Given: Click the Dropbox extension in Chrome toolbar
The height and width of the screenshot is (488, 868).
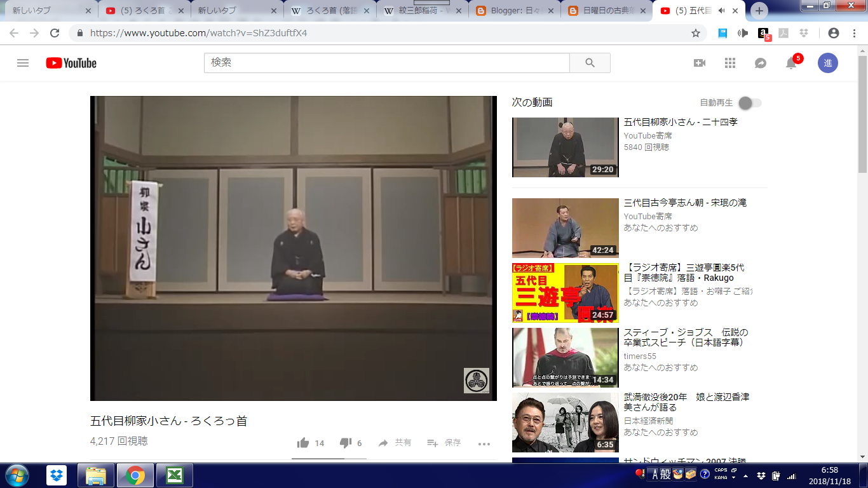Looking at the screenshot, I should [804, 33].
